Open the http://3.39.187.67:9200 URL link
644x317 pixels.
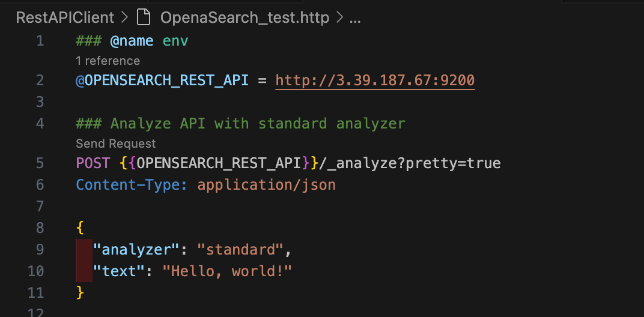pos(375,80)
